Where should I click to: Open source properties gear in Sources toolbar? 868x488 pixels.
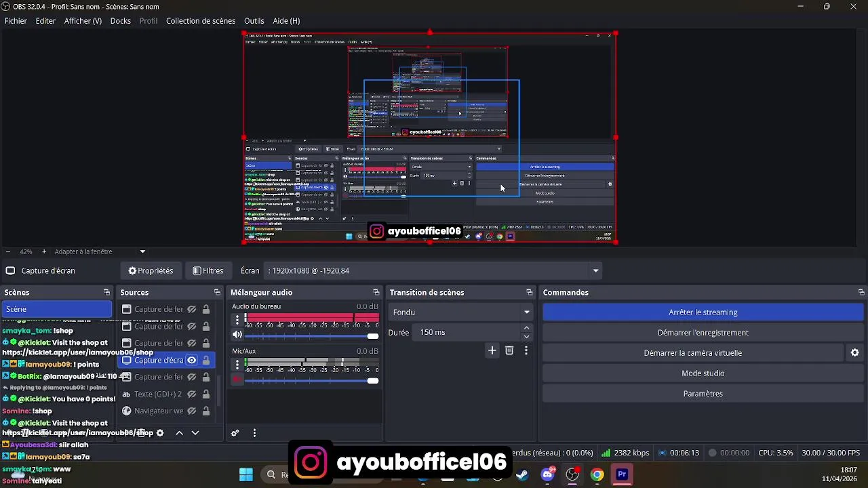point(160,432)
